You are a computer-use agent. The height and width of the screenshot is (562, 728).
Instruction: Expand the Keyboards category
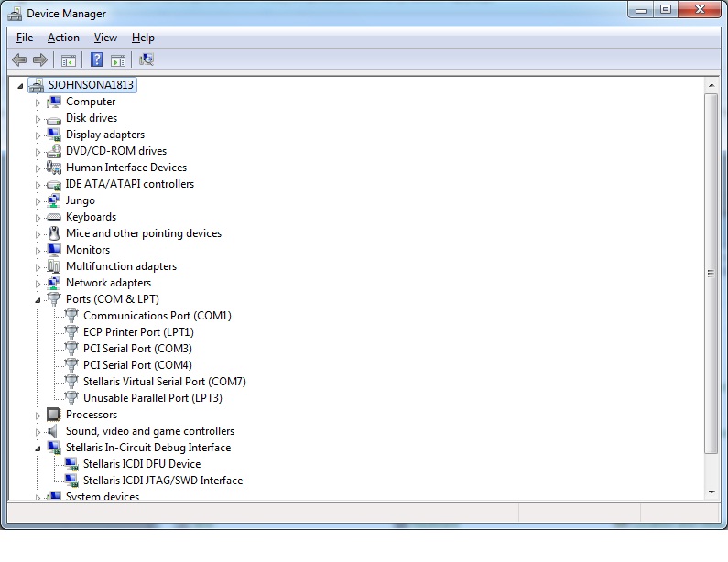38,218
